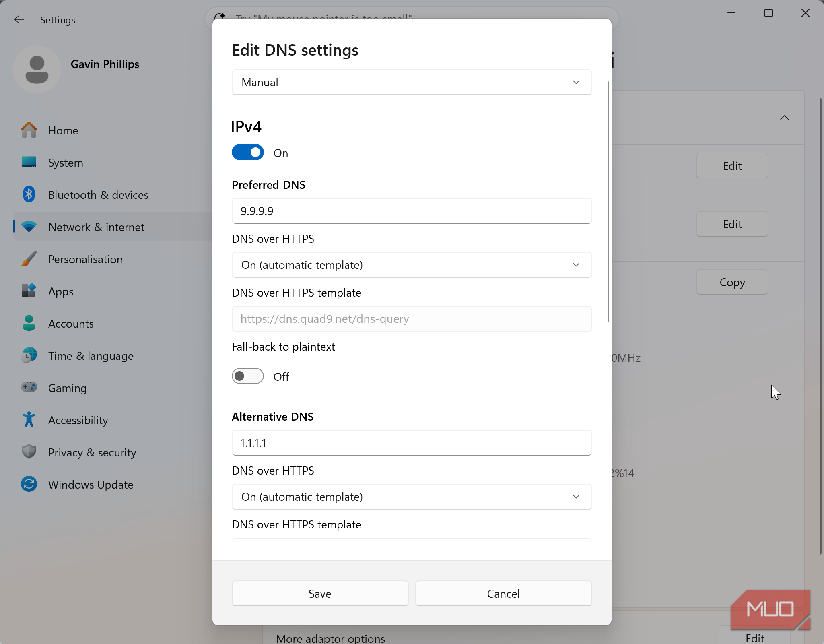This screenshot has height=644, width=824.
Task: Click the Alternative DNS field with 1.1.1.1
Action: [x=412, y=443]
